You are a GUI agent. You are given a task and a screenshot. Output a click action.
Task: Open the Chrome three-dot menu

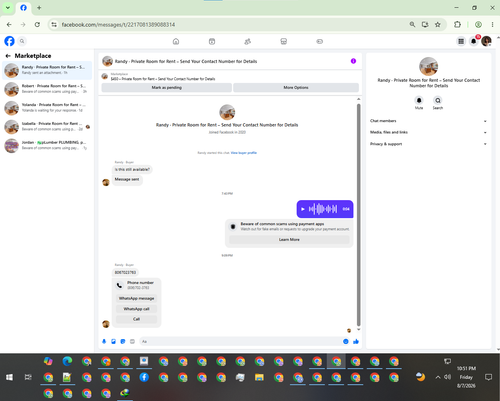[492, 24]
